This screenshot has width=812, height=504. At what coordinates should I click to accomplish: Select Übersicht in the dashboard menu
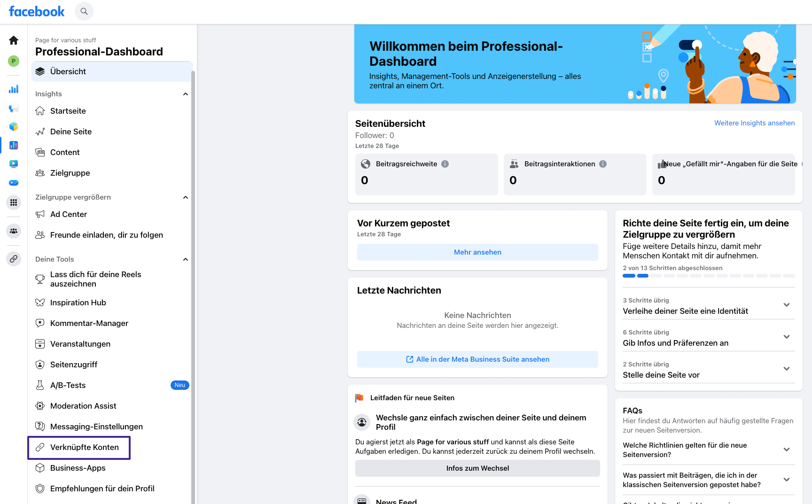[111, 71]
